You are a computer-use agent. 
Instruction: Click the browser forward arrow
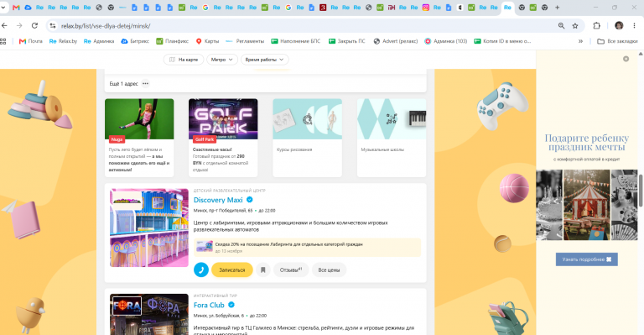19,25
